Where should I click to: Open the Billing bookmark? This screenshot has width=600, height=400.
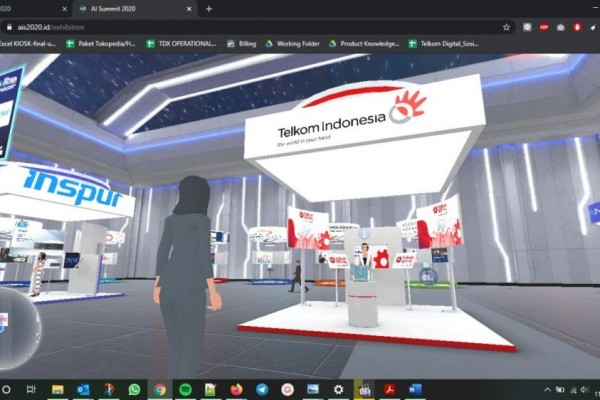click(242, 44)
